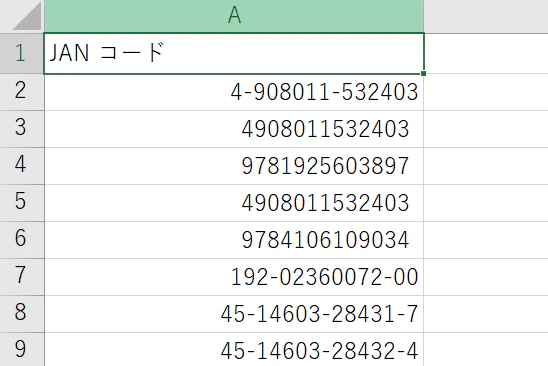Select row 4 header

22,166
